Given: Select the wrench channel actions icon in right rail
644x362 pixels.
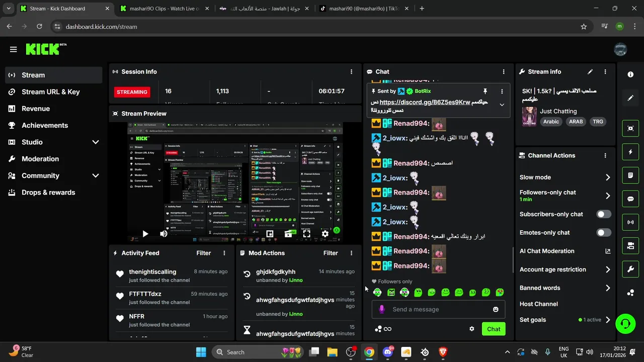Looking at the screenshot, I should click(630, 269).
